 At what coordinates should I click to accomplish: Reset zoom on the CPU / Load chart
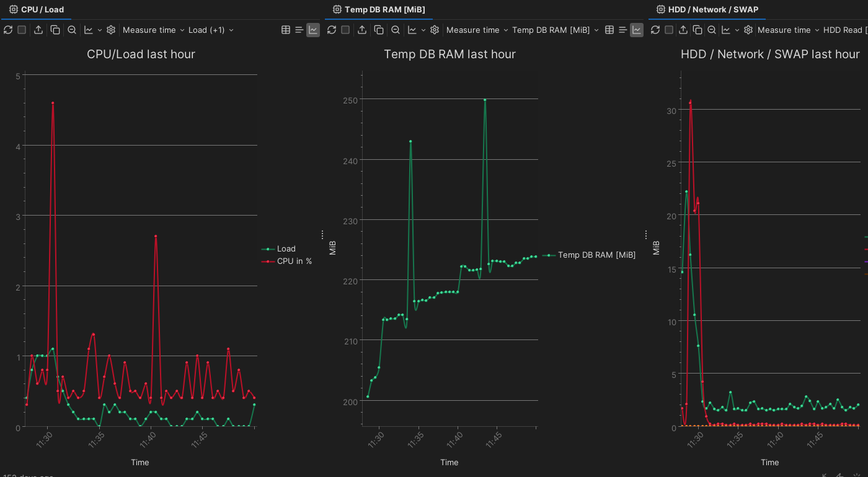(72, 30)
